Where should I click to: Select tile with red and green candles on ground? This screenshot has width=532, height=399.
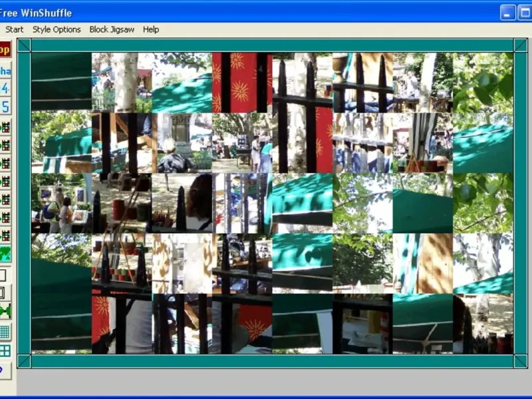122,203
